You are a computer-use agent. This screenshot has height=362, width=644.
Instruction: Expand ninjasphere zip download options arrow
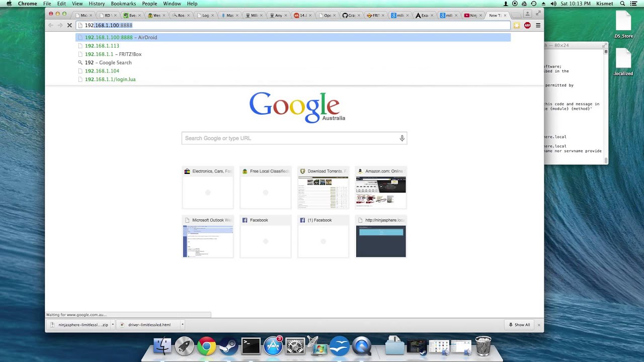pyautogui.click(x=113, y=325)
